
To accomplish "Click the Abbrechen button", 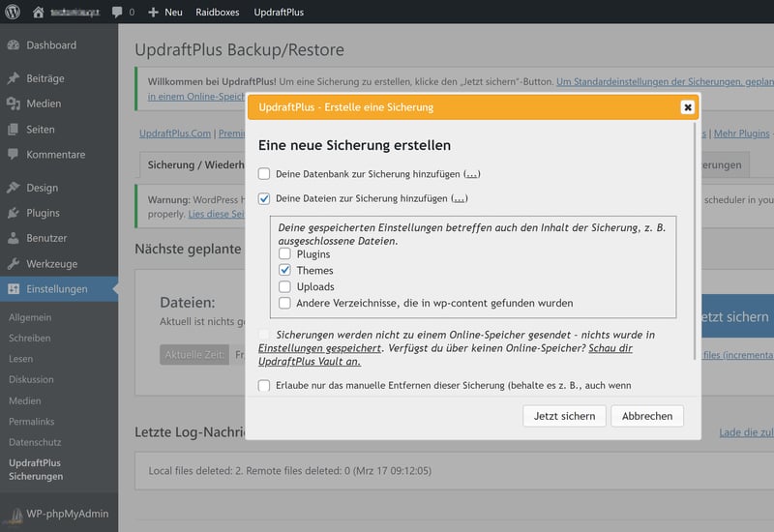I will [647, 416].
